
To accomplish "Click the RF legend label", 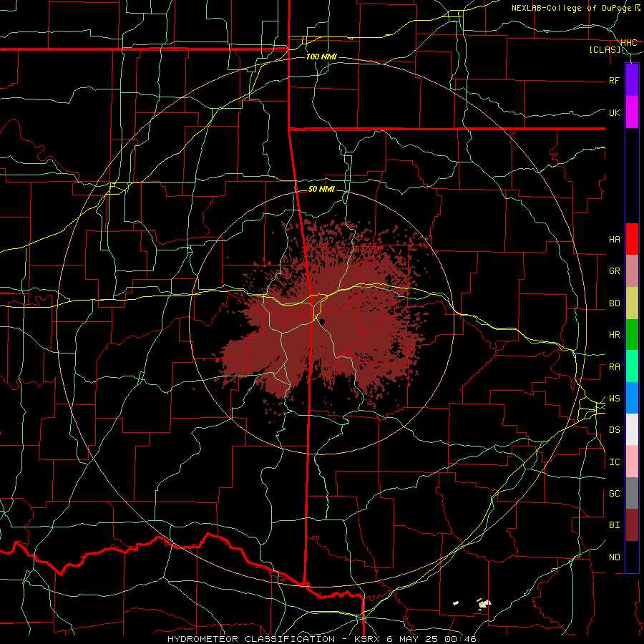I will pyautogui.click(x=614, y=80).
